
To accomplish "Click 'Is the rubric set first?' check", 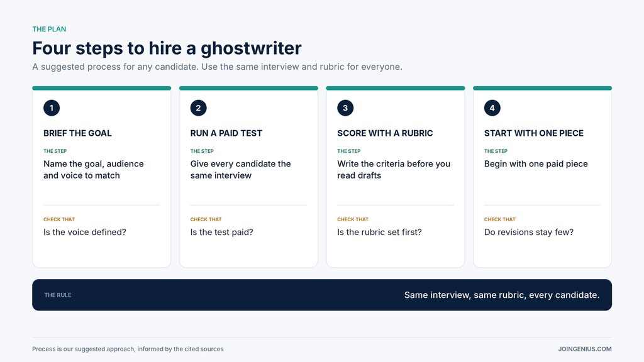I will click(379, 232).
